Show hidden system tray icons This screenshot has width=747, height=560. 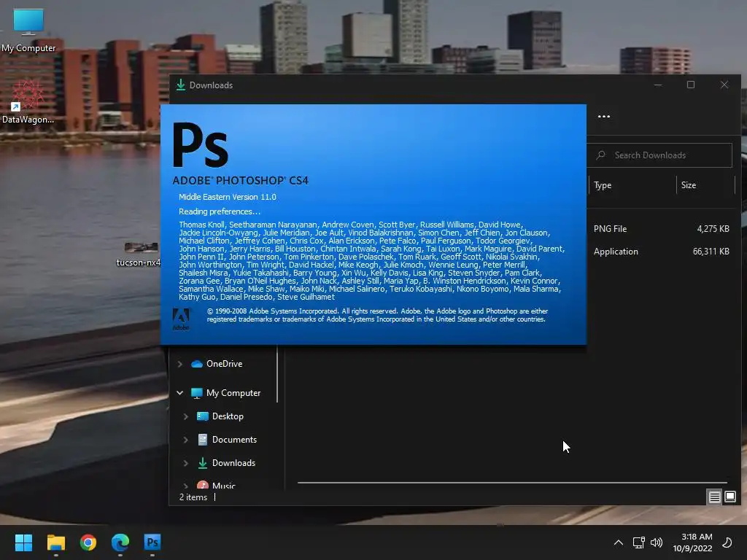tap(619, 542)
